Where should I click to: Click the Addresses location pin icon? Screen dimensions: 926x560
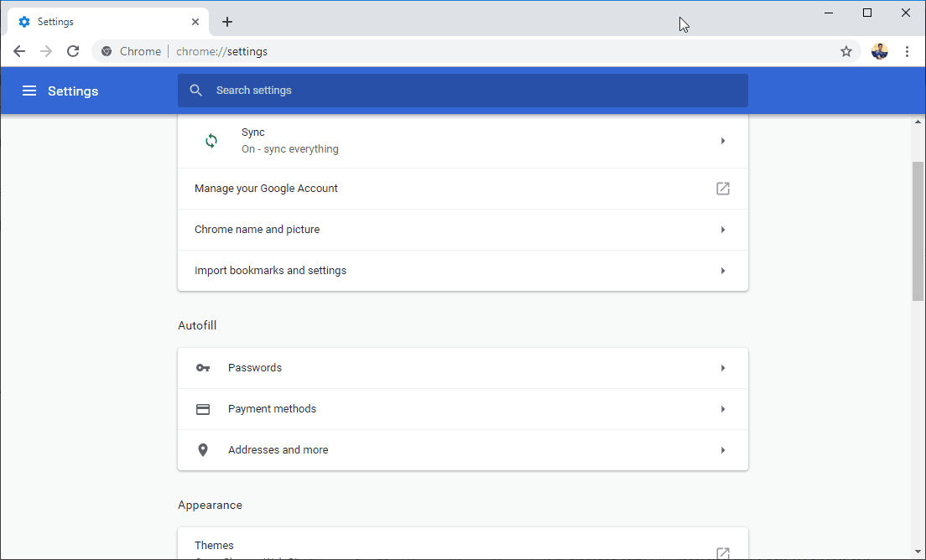pyautogui.click(x=203, y=449)
